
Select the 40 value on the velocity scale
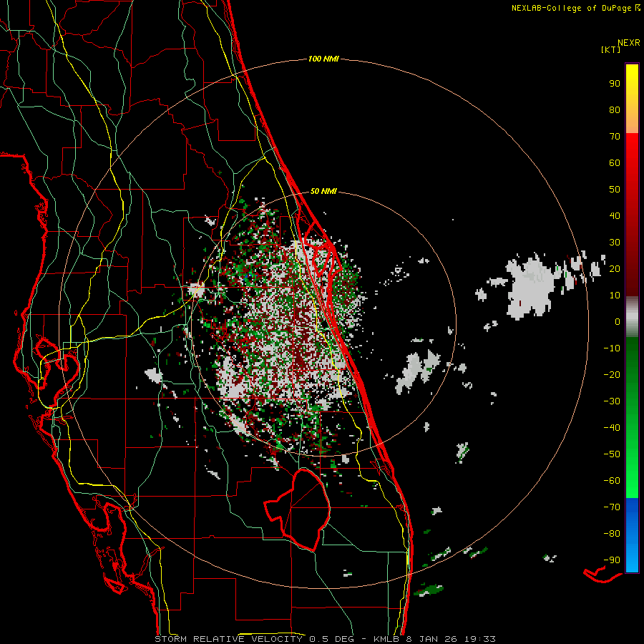615,215
